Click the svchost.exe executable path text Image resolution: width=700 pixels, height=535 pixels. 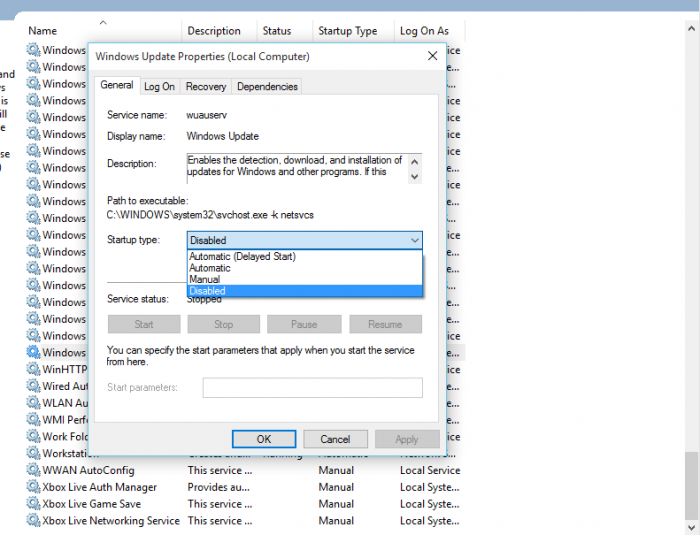pos(210,215)
